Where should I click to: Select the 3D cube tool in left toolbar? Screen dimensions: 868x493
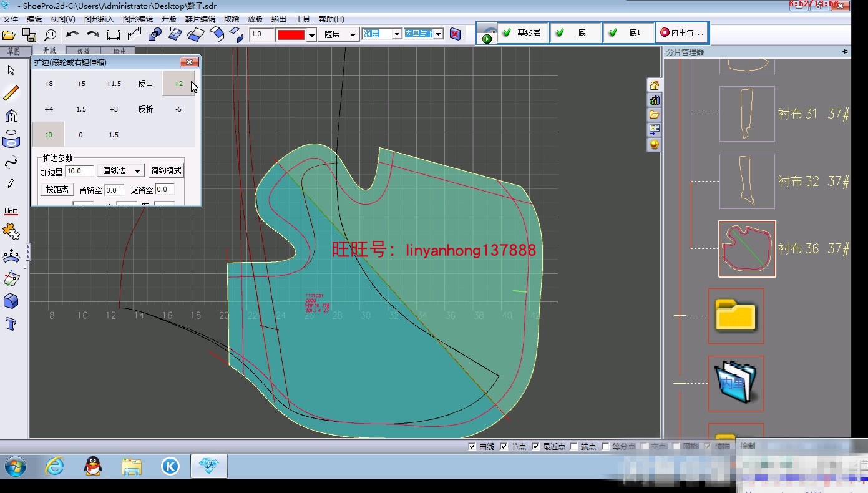point(11,301)
